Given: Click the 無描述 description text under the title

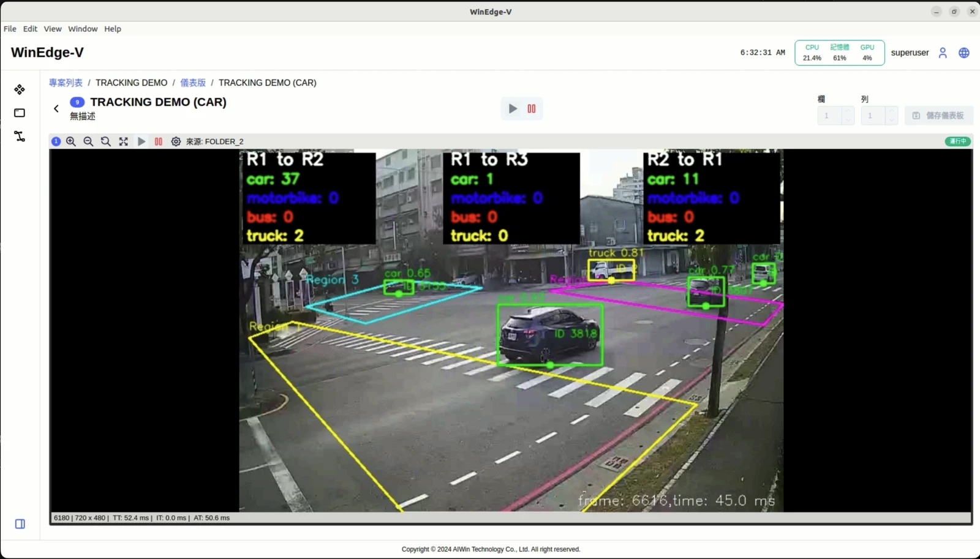Looking at the screenshot, I should [83, 116].
